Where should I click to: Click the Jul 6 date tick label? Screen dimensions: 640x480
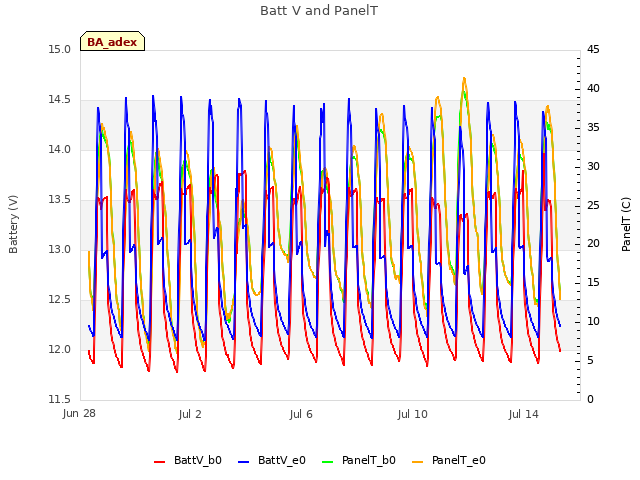click(301, 415)
